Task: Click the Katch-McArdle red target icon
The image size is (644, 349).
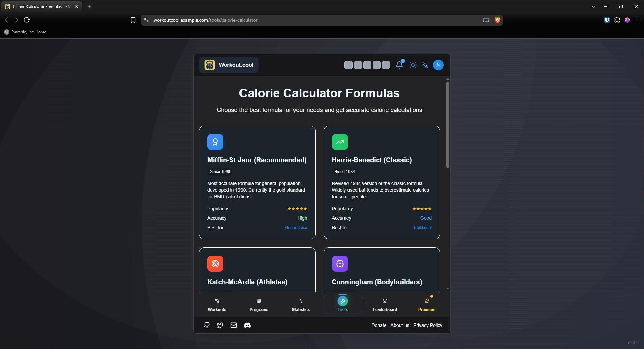Action: coord(215,264)
